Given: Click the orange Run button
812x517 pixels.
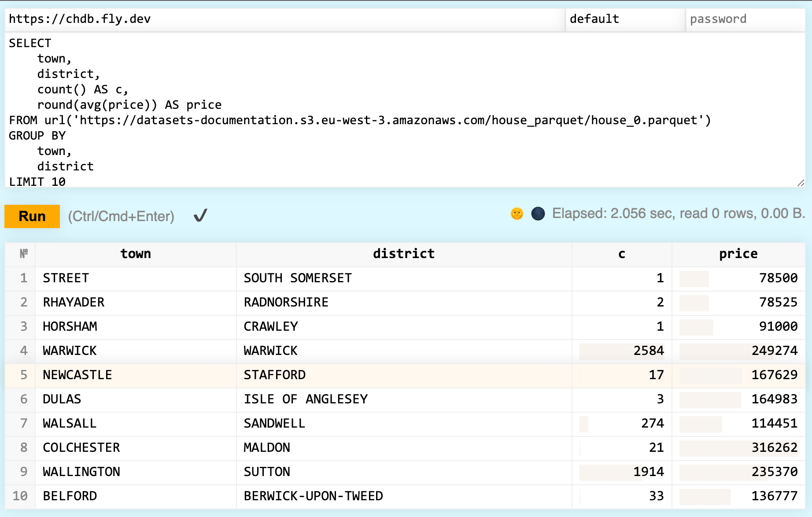Looking at the screenshot, I should tap(32, 216).
